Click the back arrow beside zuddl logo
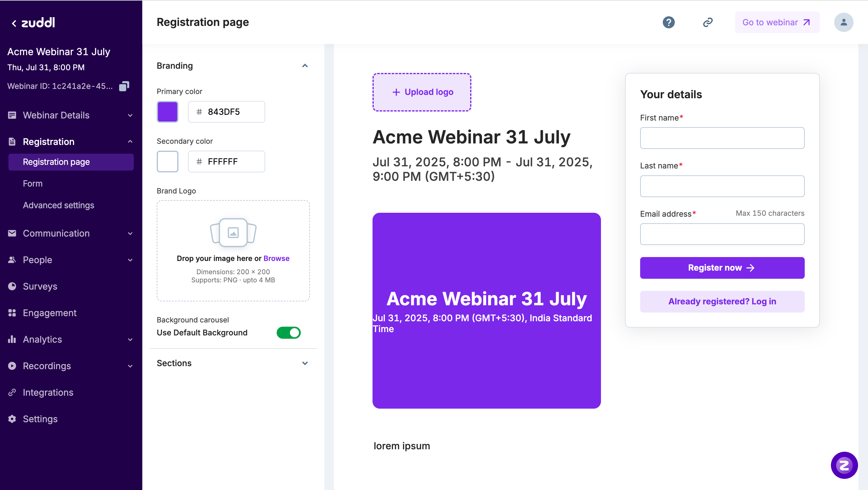This screenshot has width=868, height=490. click(x=14, y=23)
